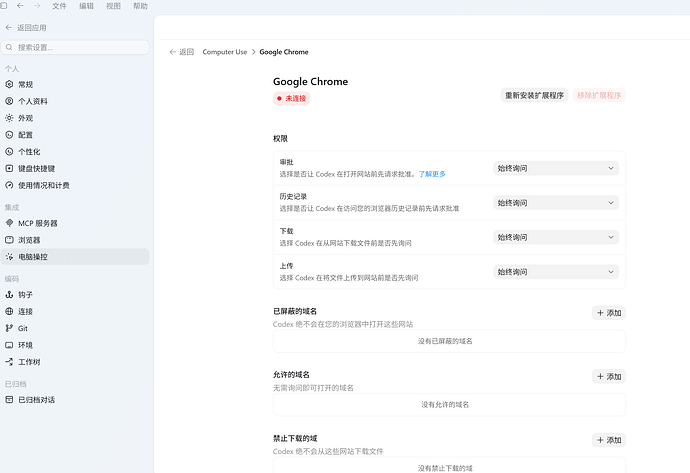Click the sun icon next to 外观
690x473 pixels.
pyautogui.click(x=9, y=118)
